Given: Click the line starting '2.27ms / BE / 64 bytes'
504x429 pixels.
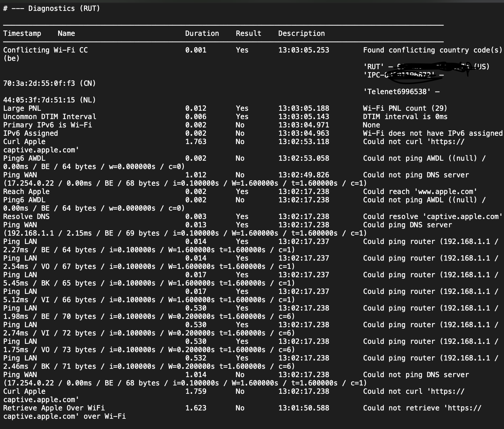Looking at the screenshot, I should click(x=149, y=250).
